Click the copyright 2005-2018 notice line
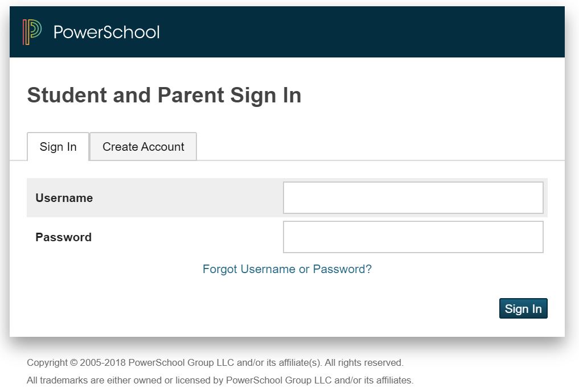 tap(215, 362)
